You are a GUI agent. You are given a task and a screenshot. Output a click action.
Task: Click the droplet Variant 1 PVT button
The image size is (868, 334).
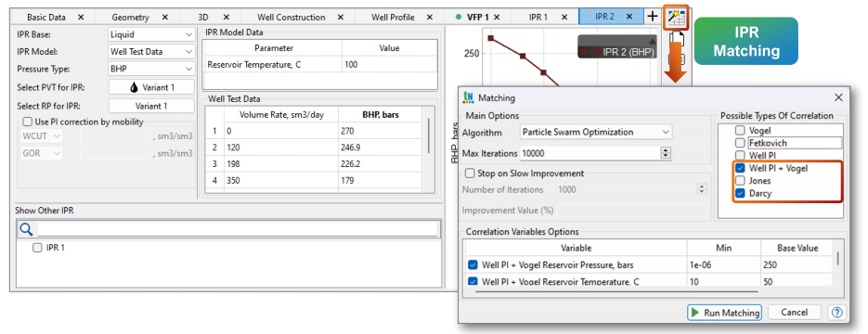pyautogui.click(x=151, y=87)
